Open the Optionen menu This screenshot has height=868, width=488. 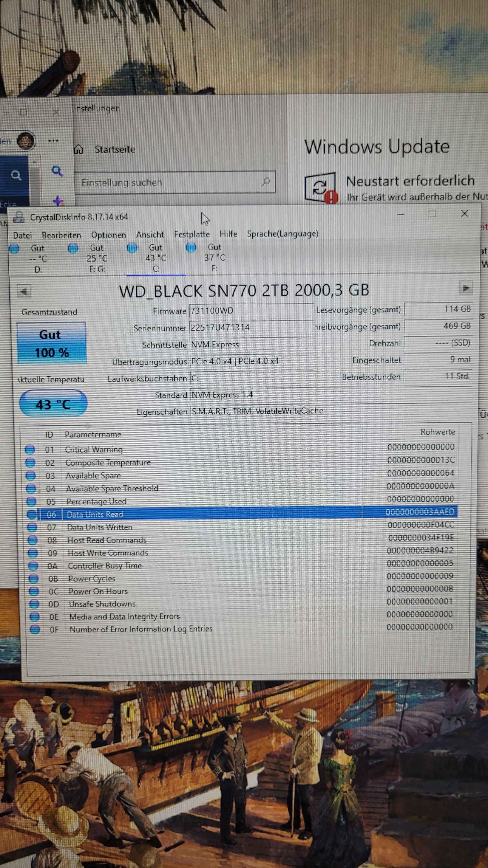(108, 235)
